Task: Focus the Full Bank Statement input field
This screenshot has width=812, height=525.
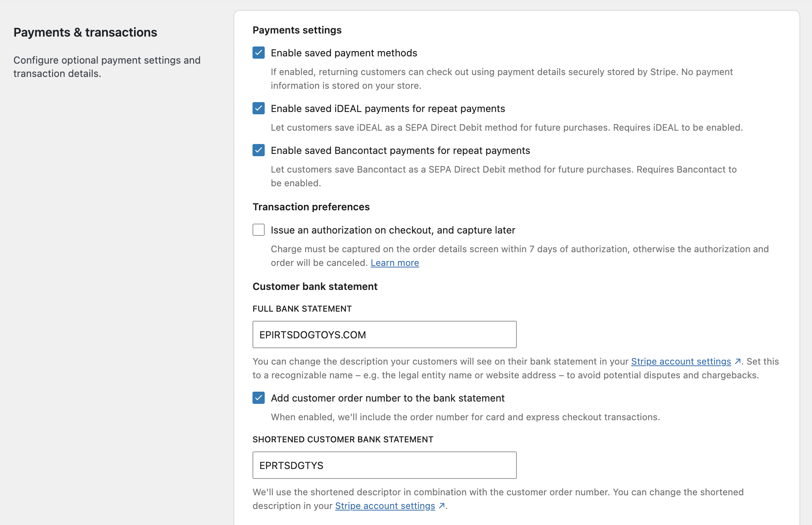Action: click(384, 335)
